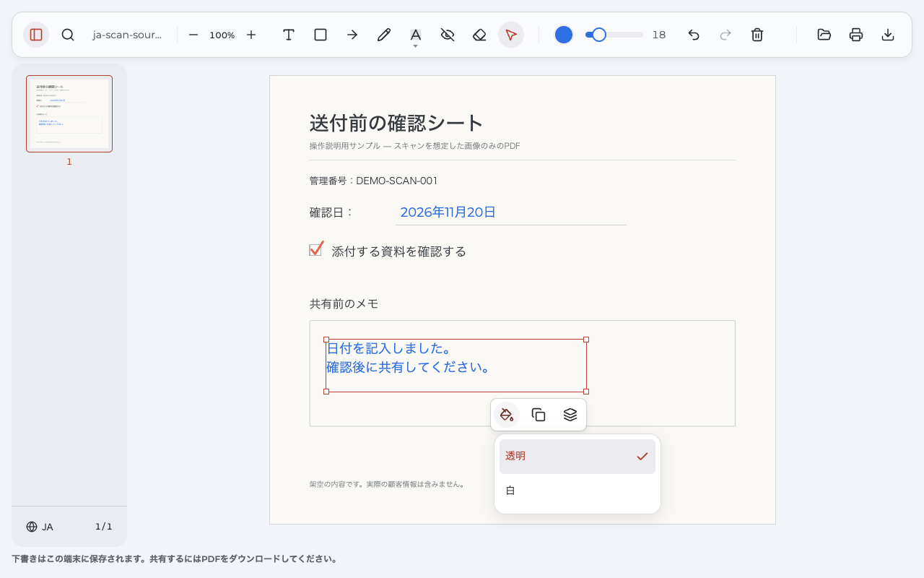
Task: Click the 100% zoom level
Action: coord(222,35)
